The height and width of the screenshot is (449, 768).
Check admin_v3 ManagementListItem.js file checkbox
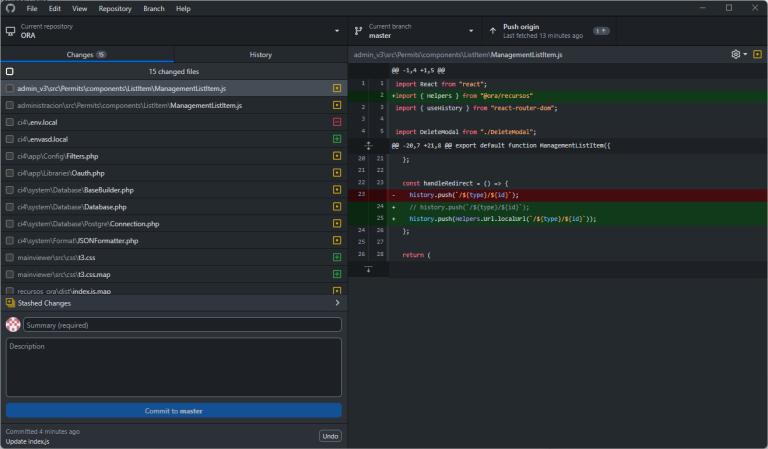[10, 88]
